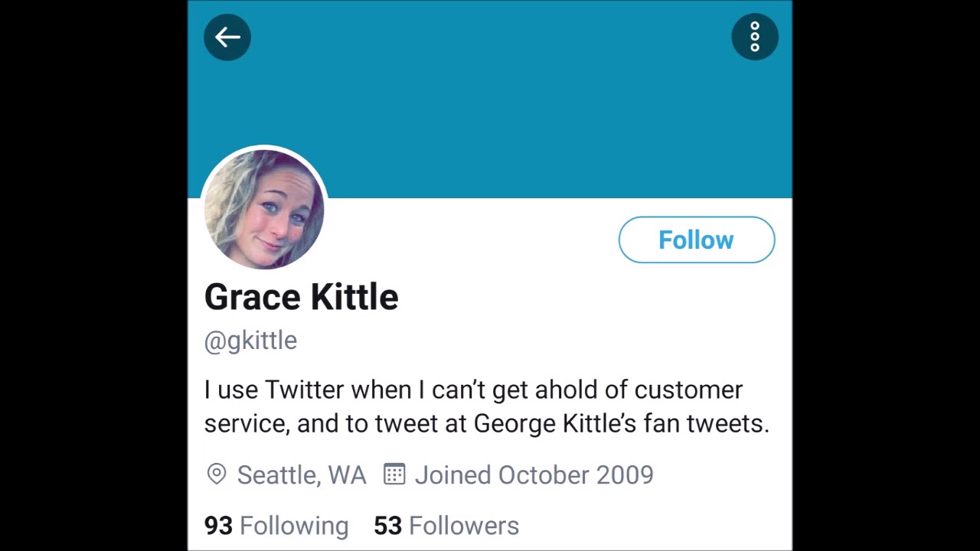
Task: Click the bio line starting 'I use Twitter'
Action: click(x=473, y=390)
